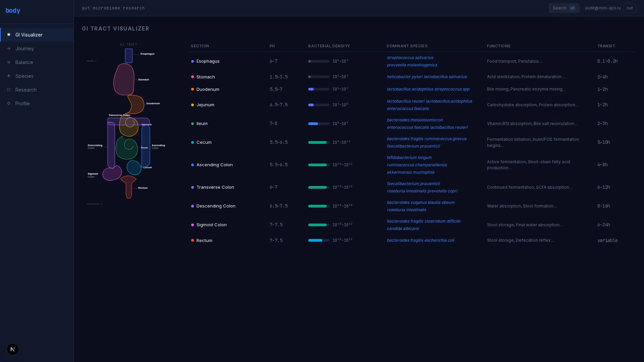Screen dimensions: 644x362
Task: Click the Cecum transit value 5–10h
Action: (604, 142)
